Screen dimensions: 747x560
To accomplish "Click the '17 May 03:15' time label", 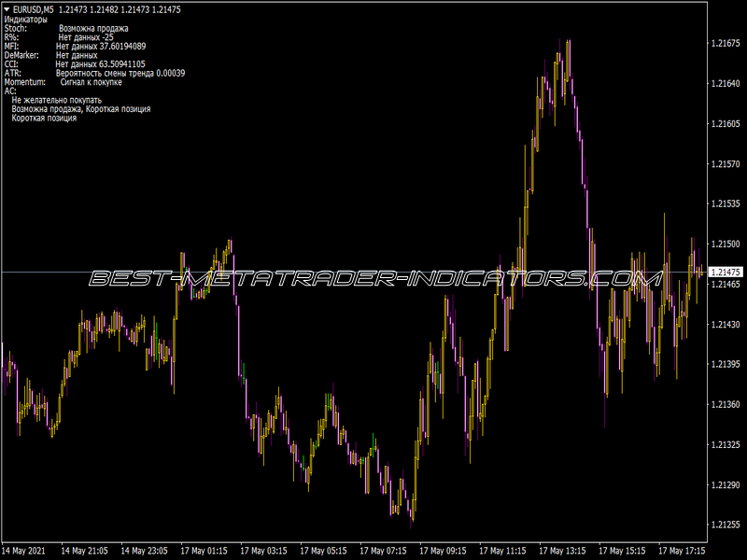I will click(263, 551).
